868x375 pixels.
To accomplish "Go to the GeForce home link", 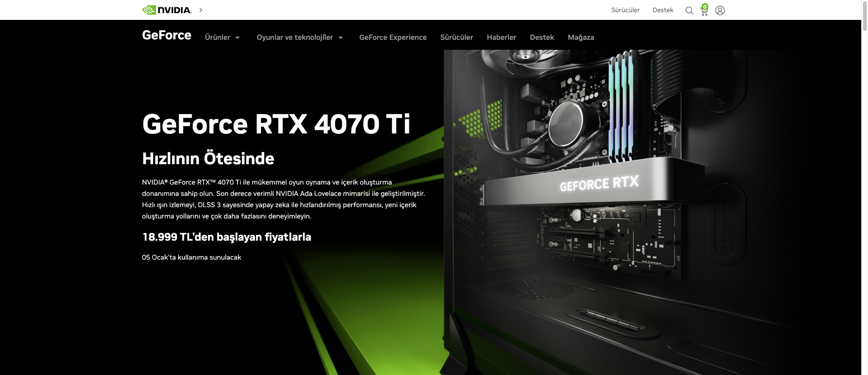I will click(x=166, y=35).
